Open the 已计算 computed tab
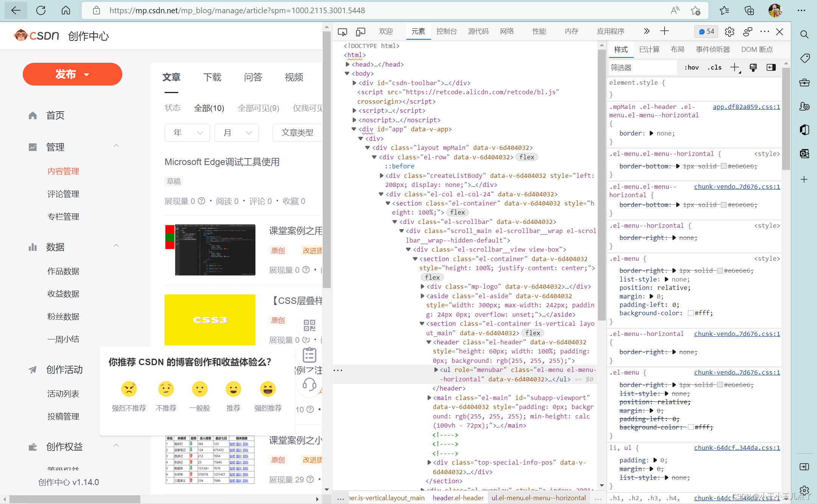This screenshot has height=504, width=817. pos(649,50)
